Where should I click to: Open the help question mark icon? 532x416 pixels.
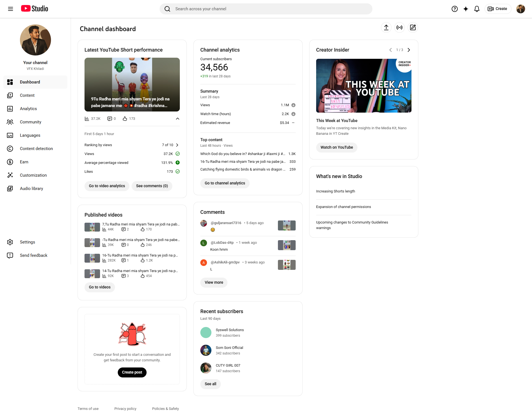[x=454, y=9]
